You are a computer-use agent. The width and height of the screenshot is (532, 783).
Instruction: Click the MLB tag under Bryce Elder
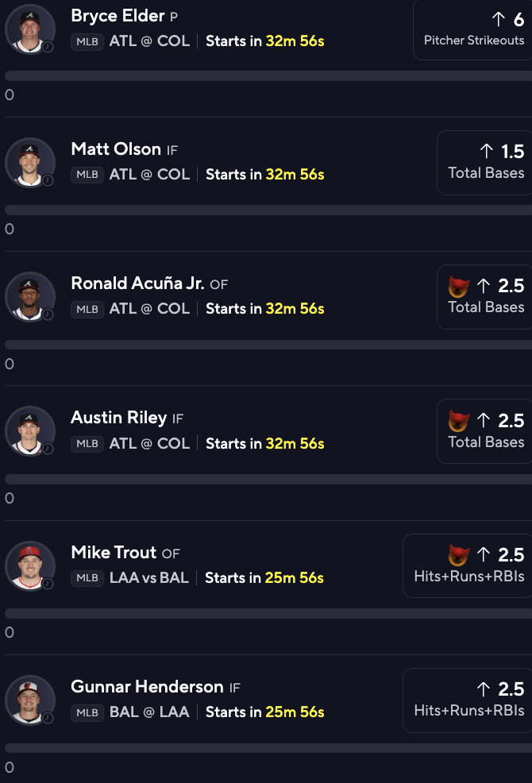point(87,41)
